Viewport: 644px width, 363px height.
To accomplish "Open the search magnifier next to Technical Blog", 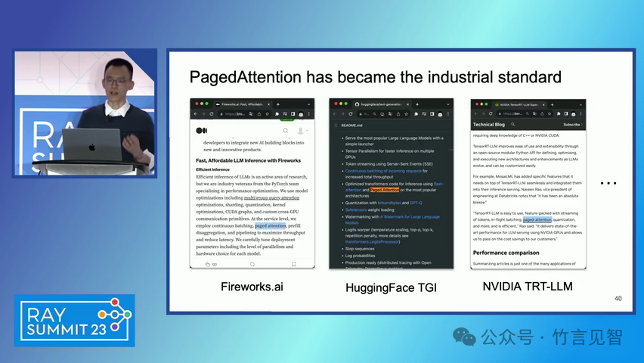I will (513, 125).
